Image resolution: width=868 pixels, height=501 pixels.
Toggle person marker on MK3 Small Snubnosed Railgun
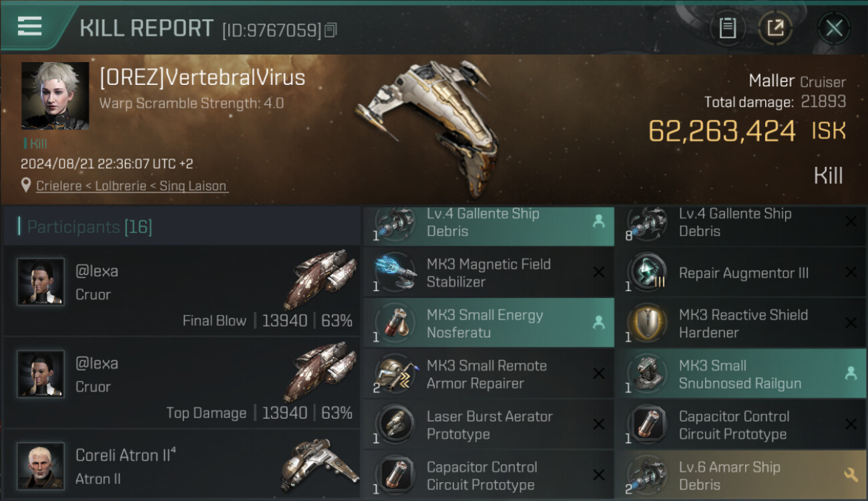point(851,373)
